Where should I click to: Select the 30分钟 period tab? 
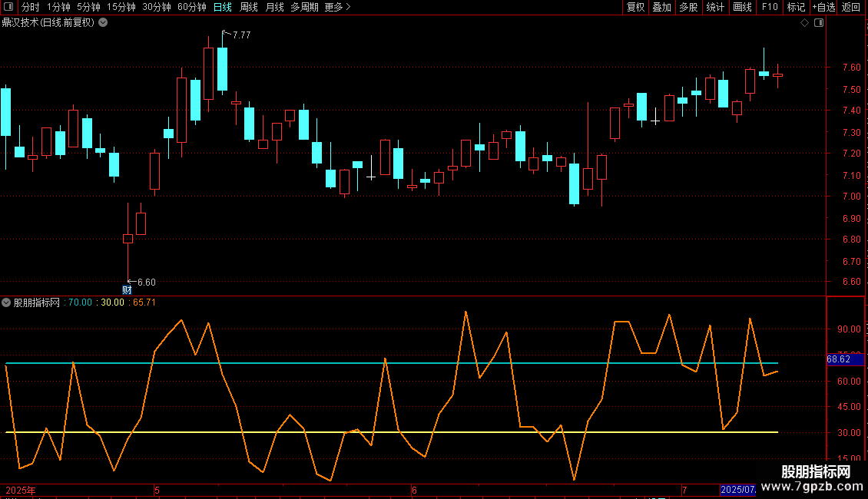(157, 7)
